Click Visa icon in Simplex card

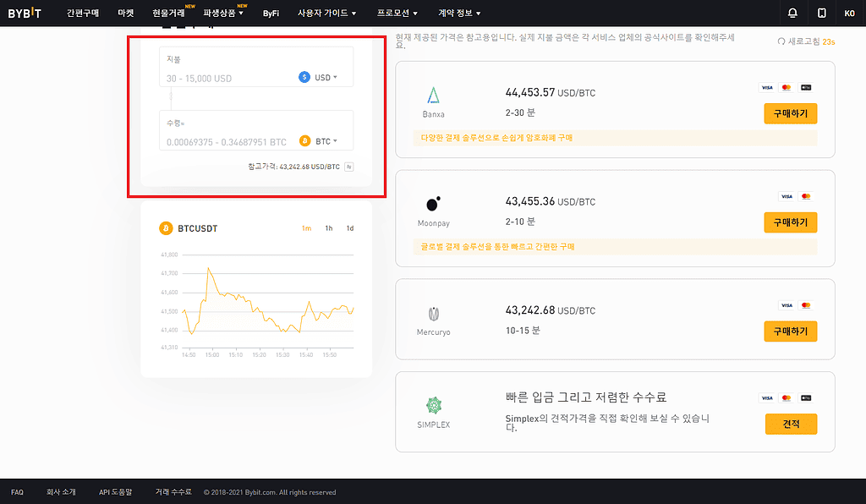tap(767, 398)
